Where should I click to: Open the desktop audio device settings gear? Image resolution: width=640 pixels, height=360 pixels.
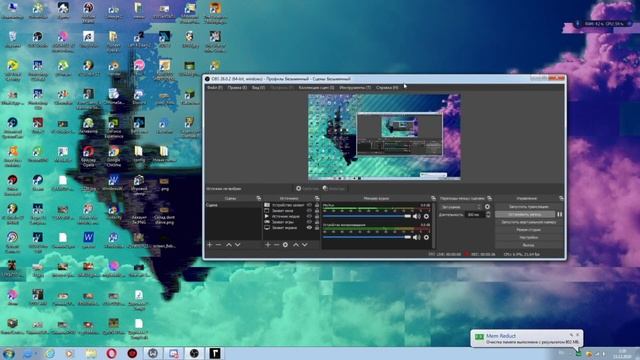tap(426, 237)
